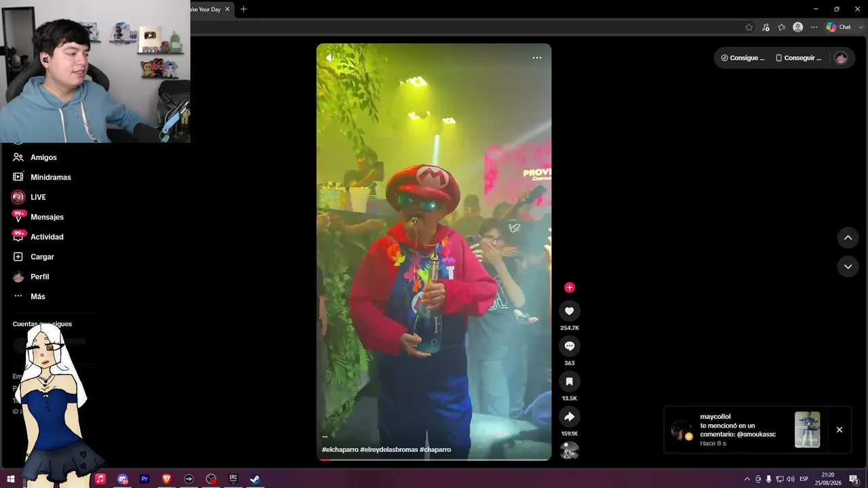Screen dimensions: 868x488
Task: Open Brave browser from the taskbar
Action: (x=167, y=479)
